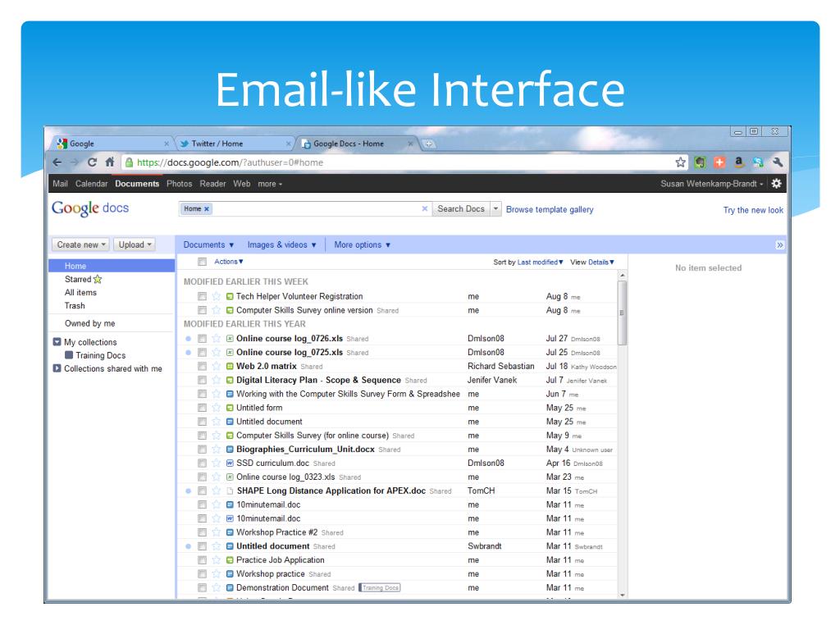Select the Biographies_Curriculum_Unit.docx checkbox
This screenshot has width=840, height=630.
pos(202,449)
